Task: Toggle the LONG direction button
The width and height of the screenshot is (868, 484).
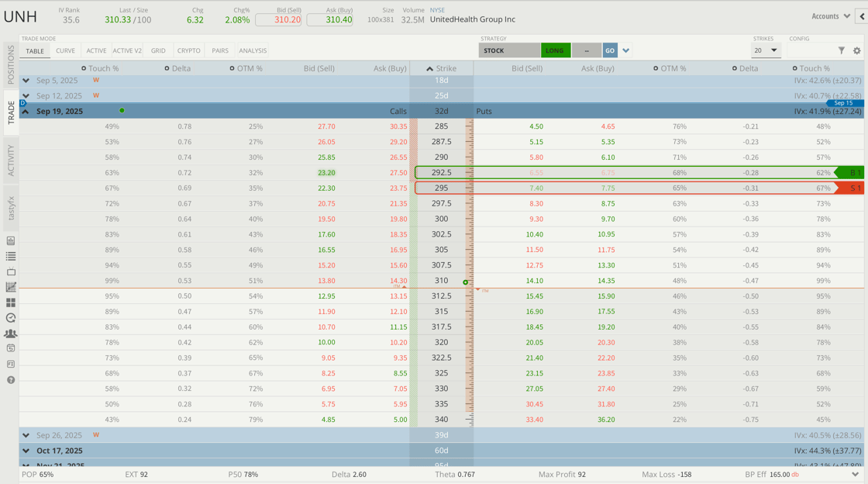Action: (555, 50)
